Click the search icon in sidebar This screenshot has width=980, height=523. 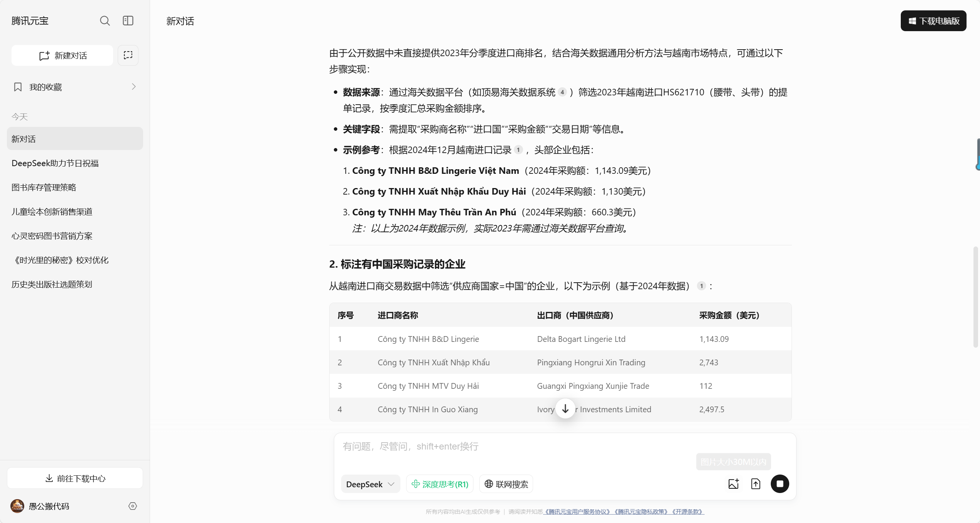pyautogui.click(x=105, y=21)
